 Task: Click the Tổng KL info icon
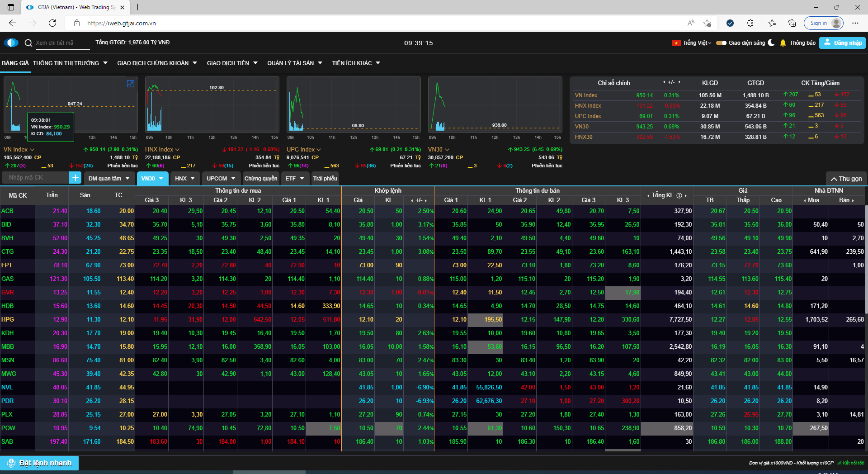pyautogui.click(x=679, y=195)
